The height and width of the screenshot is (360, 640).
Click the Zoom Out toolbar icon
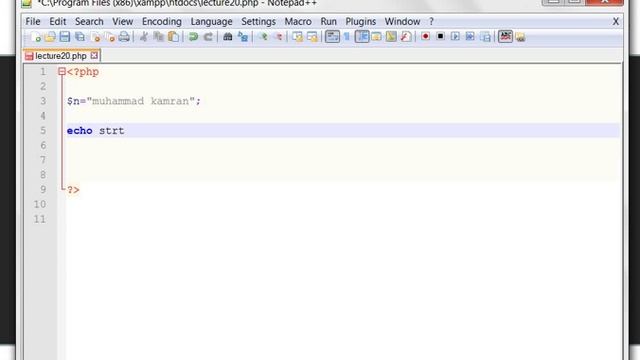[x=278, y=37]
